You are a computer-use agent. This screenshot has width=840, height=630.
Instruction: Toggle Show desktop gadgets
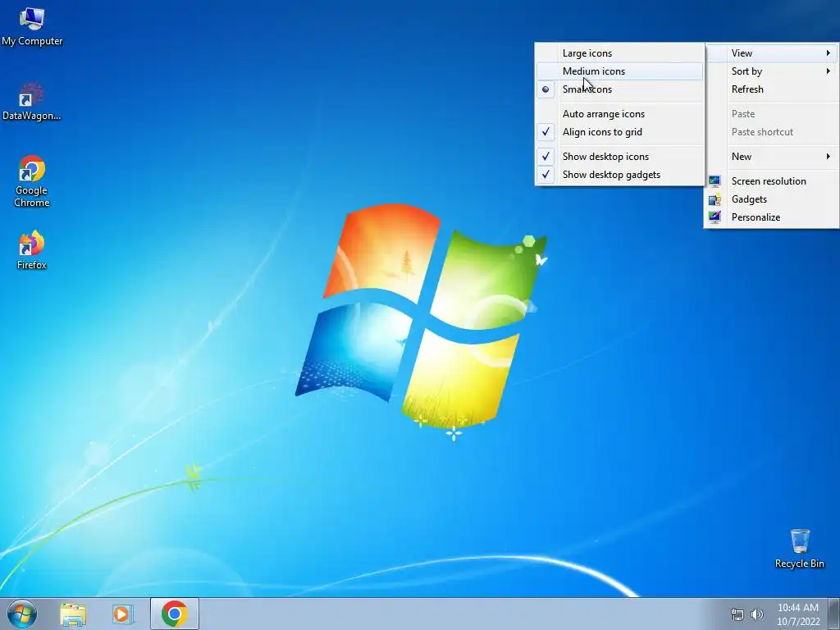point(619,175)
